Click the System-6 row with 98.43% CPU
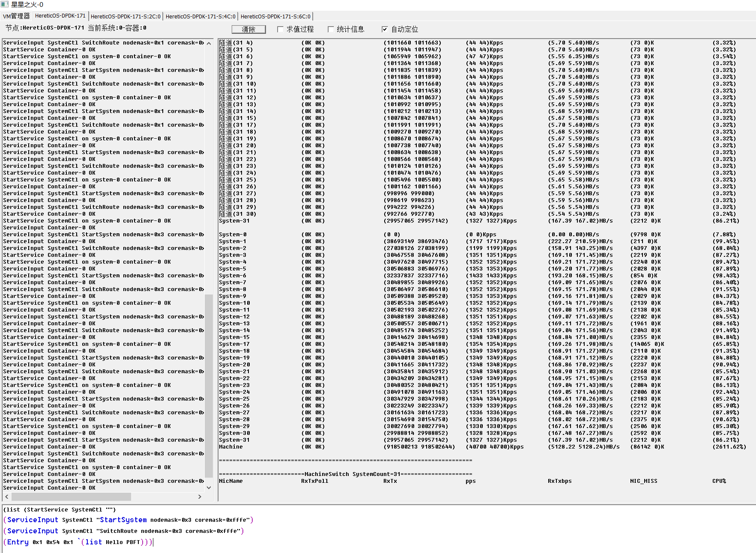The image size is (756, 553). [479, 276]
